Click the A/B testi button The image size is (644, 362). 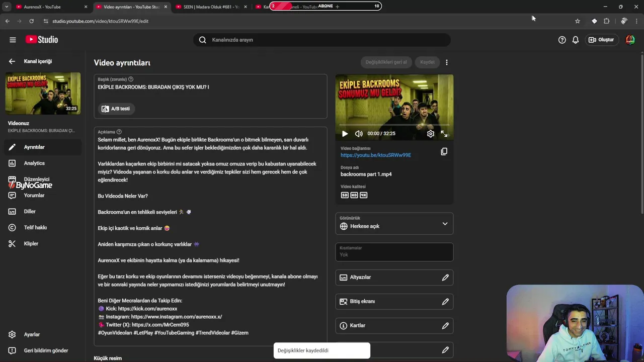116,109
